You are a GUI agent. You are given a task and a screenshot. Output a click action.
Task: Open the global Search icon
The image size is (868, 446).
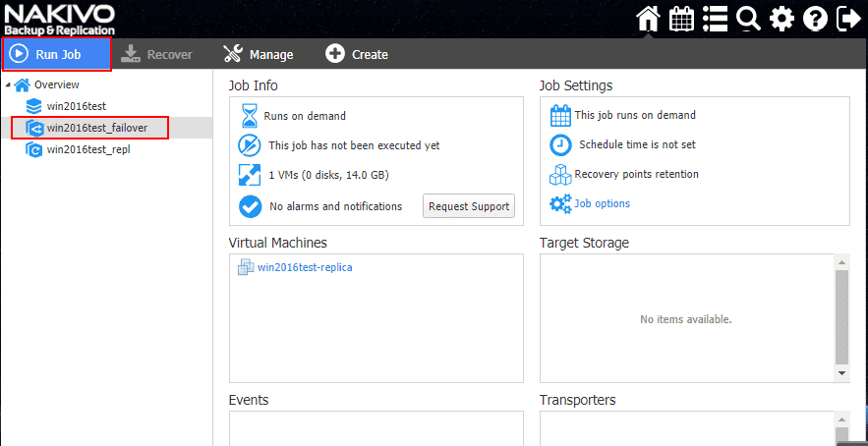point(748,20)
